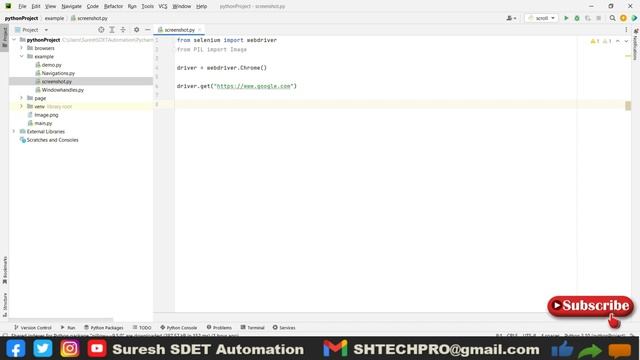Image resolution: width=640 pixels, height=360 pixels.
Task: Select Image.png in project tree
Action: point(46,115)
